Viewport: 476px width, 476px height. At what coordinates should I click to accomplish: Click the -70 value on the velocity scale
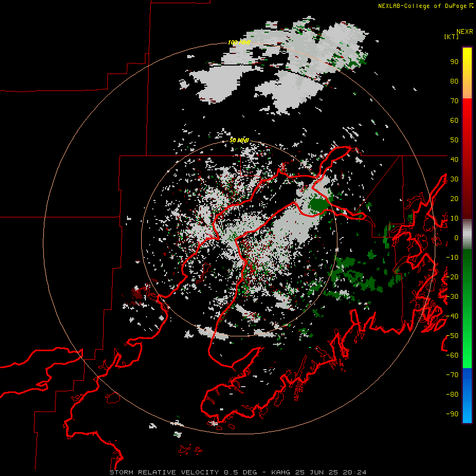coord(452,375)
